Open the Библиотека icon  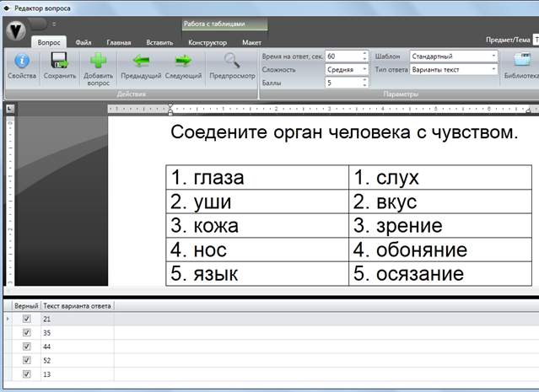520,61
